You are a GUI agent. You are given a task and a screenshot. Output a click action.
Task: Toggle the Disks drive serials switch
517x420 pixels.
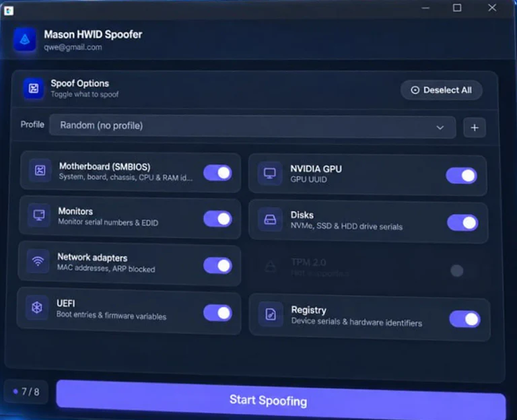[x=462, y=223]
